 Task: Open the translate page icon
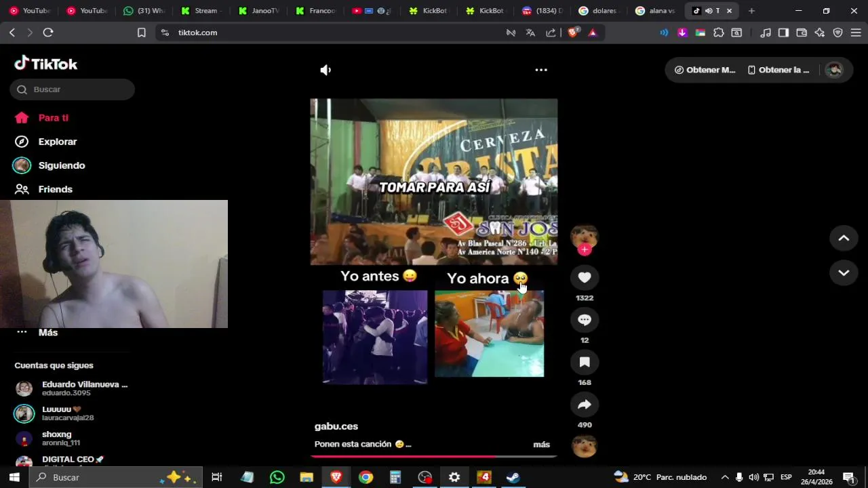pos(530,33)
